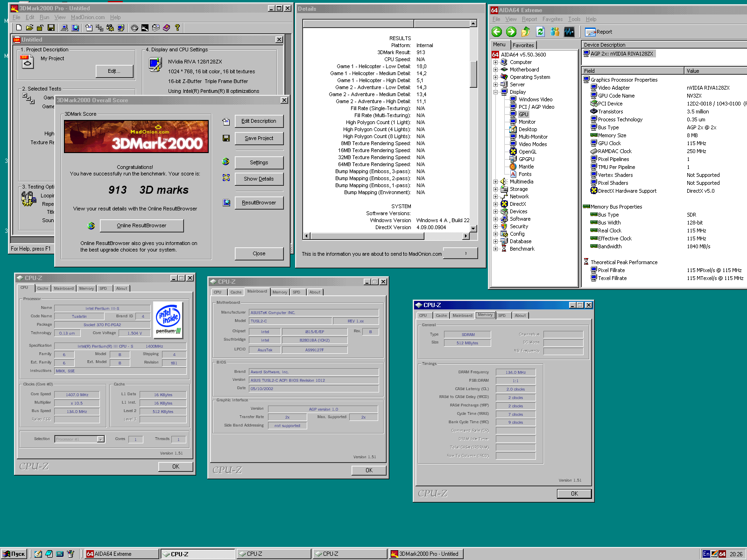This screenshot has width=747, height=560.
Task: Click AIDA64 Extreme taskbar button
Action: 122,554
